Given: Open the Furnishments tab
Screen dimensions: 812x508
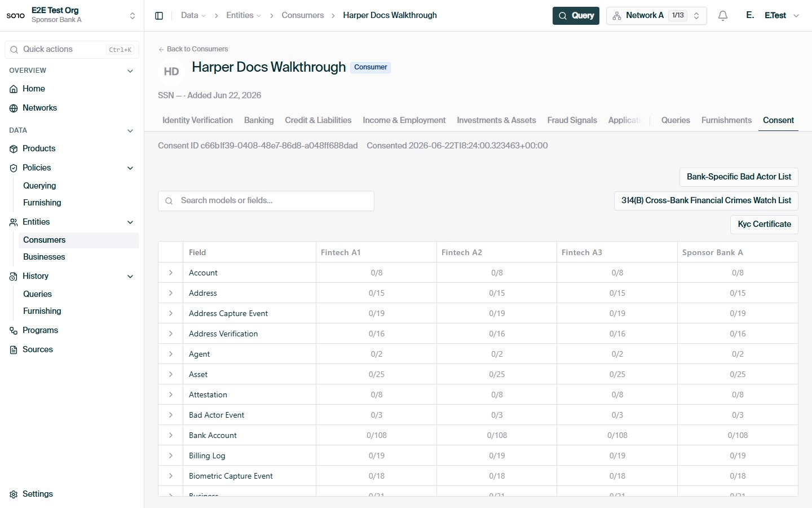Looking at the screenshot, I should click(x=726, y=120).
